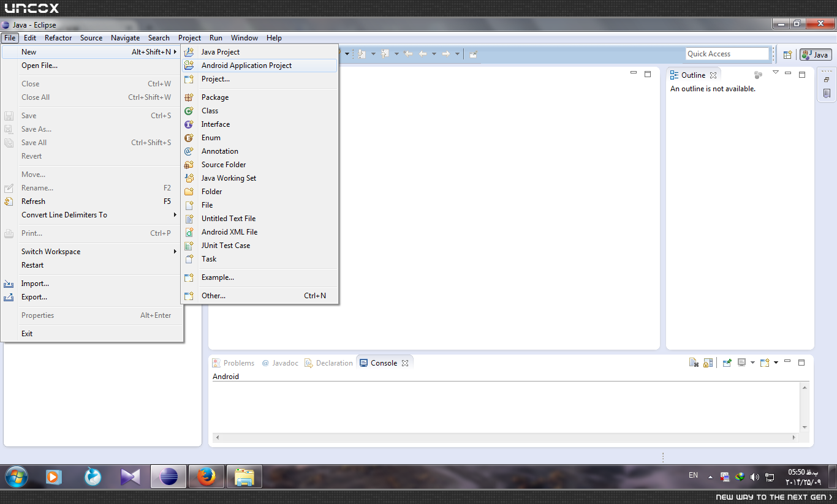Expand the Switch Workspace submenu

[92, 252]
